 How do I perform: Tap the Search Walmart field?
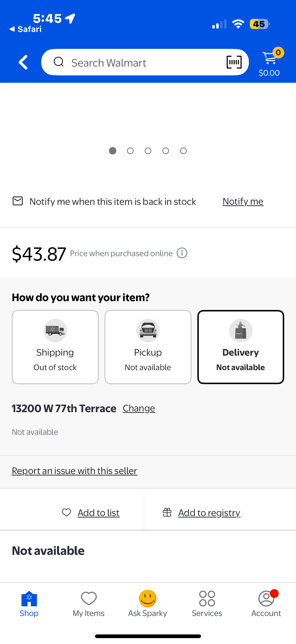point(140,62)
